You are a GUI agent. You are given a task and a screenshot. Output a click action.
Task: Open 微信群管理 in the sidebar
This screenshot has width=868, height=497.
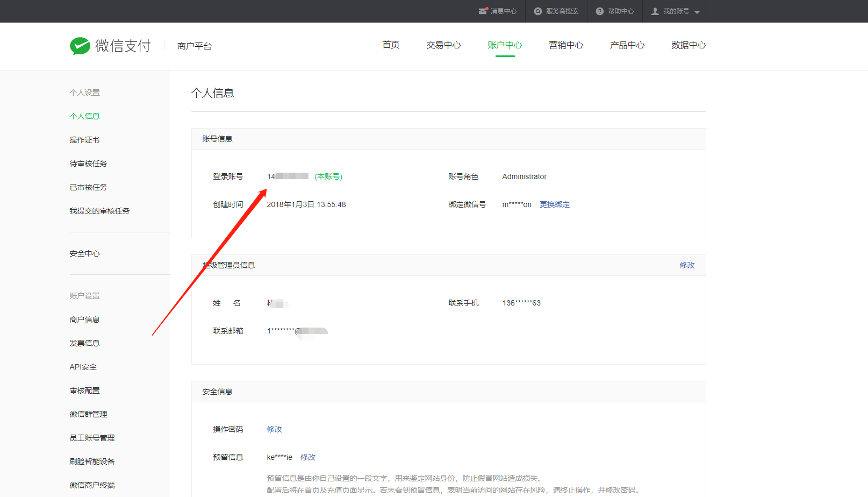(88, 414)
